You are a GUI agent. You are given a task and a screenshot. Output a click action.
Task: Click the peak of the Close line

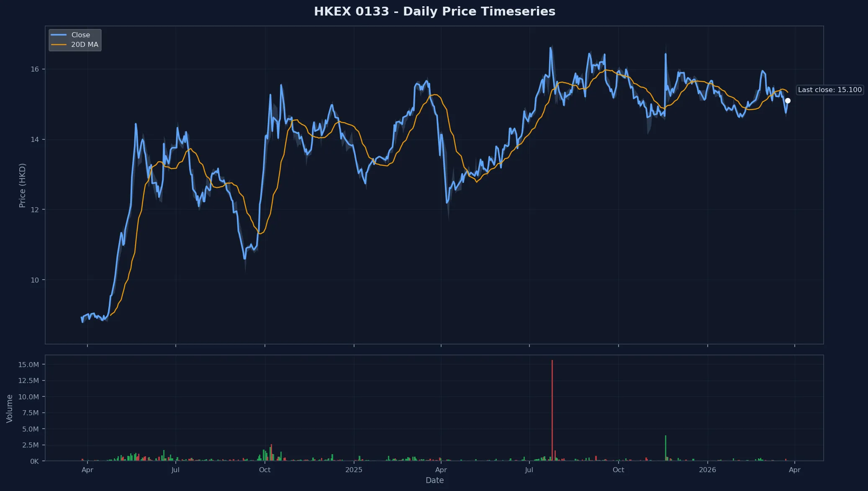551,49
